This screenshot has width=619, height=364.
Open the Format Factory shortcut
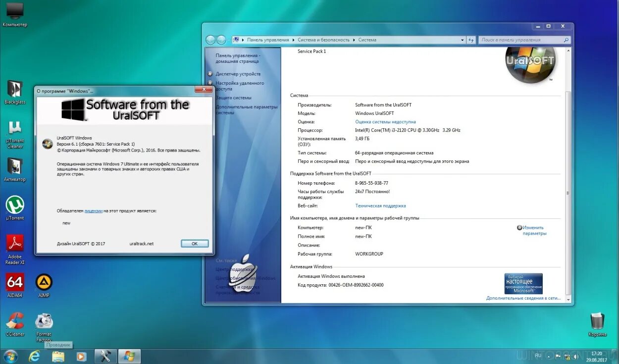coord(44,327)
